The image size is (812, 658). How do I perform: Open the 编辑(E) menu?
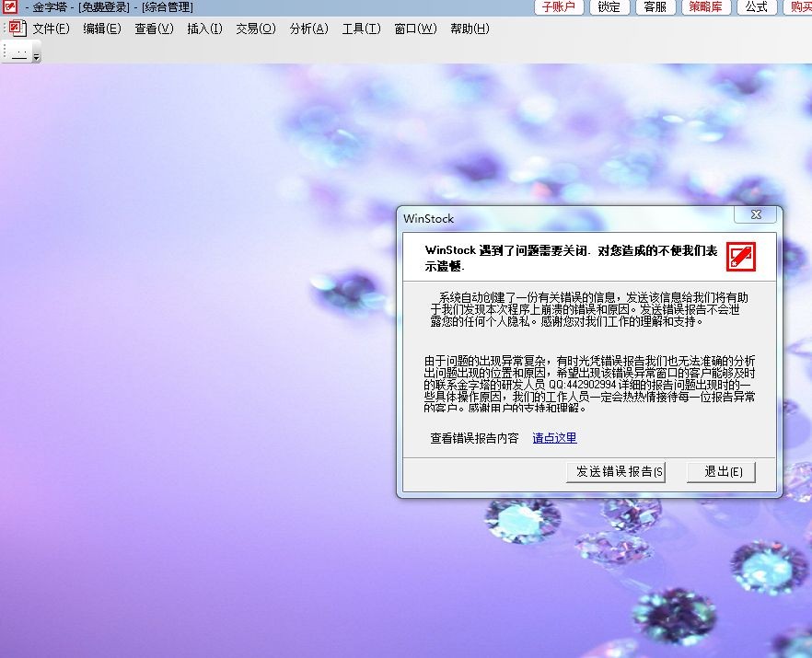(x=101, y=29)
